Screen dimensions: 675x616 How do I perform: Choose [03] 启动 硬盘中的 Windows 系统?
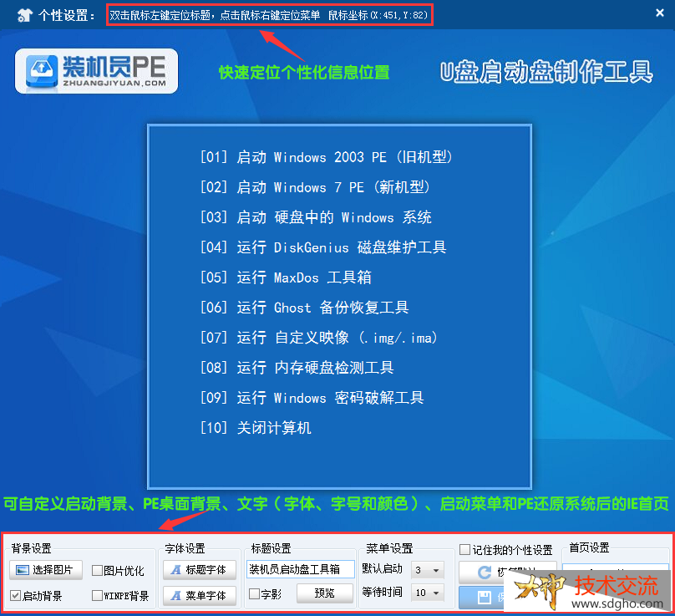[316, 217]
